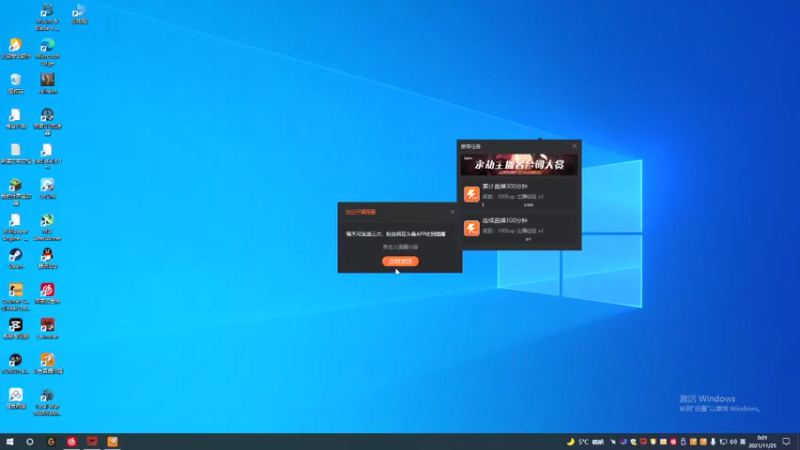
Task: Select the continuous 100 minutes streaming task text
Action: click(x=505, y=220)
